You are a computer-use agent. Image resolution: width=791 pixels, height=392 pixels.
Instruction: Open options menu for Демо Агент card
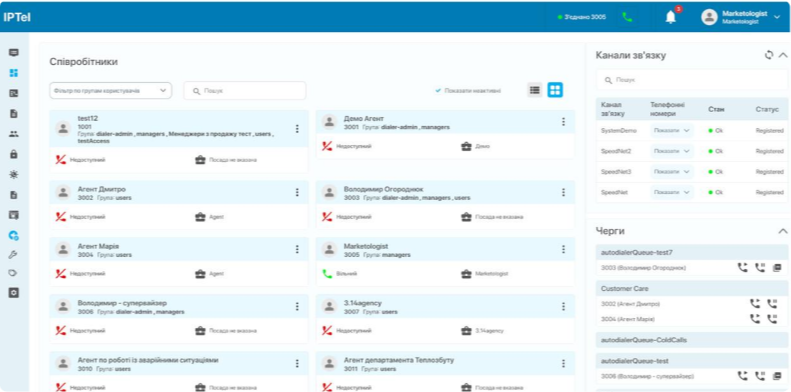pos(563,122)
